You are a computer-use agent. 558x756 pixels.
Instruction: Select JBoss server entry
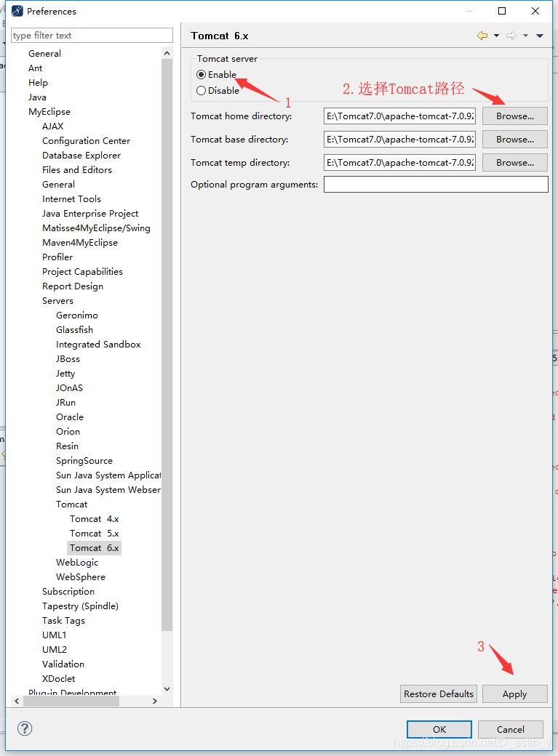click(68, 358)
